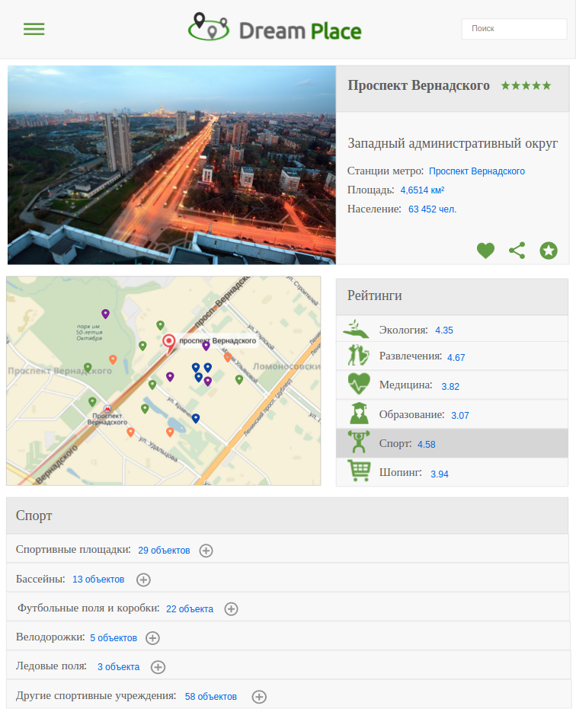Select the Образование graduate icon
The height and width of the screenshot is (728, 576).
click(x=359, y=413)
